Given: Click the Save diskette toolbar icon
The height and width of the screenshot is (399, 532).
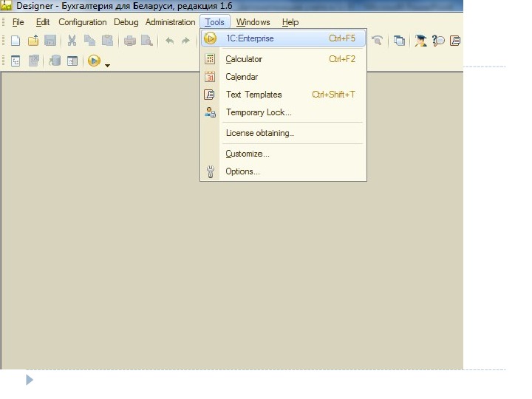Looking at the screenshot, I should (50, 41).
